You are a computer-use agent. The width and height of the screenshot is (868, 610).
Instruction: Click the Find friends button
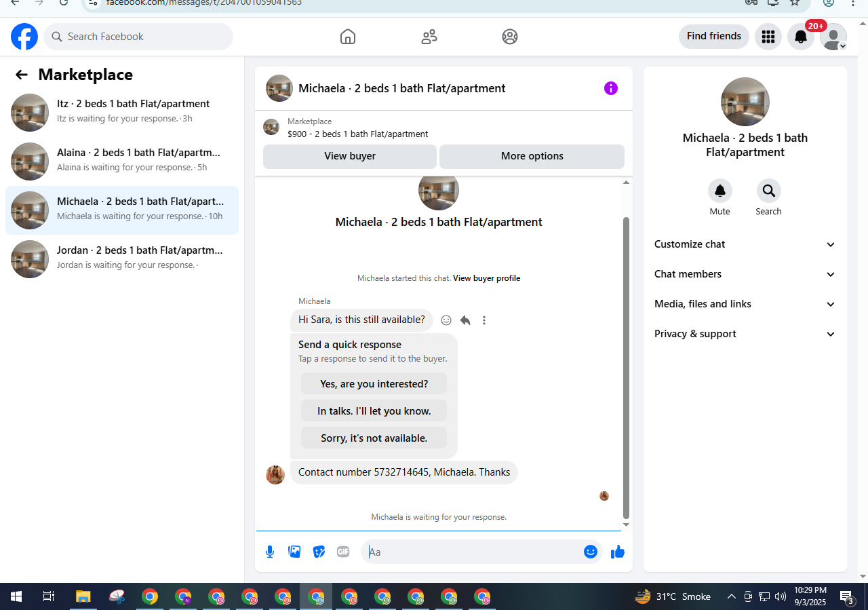coord(714,36)
